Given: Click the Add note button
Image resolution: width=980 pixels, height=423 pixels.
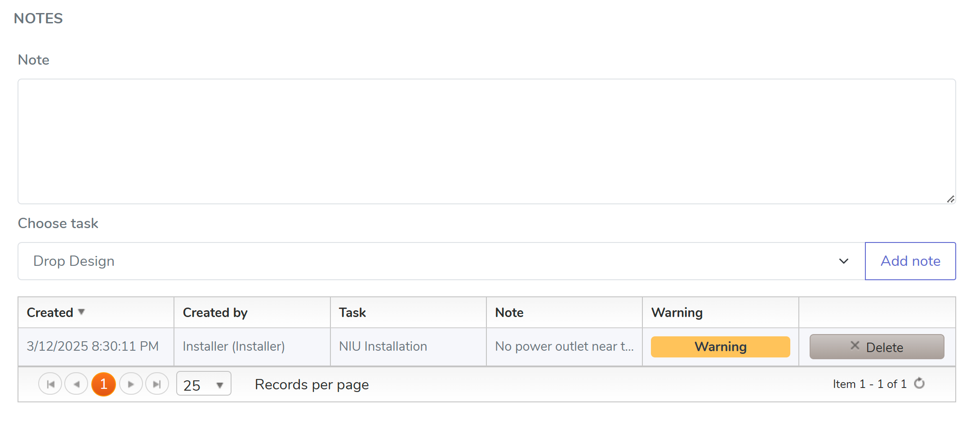Looking at the screenshot, I should coord(910,261).
